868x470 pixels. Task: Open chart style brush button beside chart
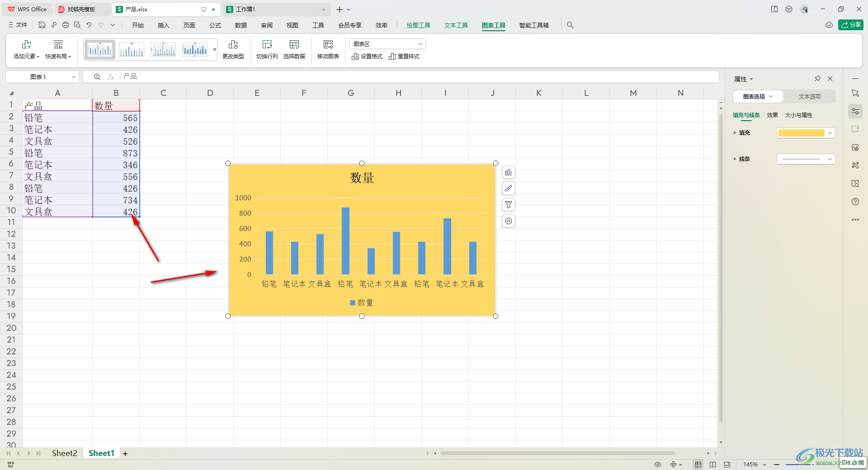point(509,188)
